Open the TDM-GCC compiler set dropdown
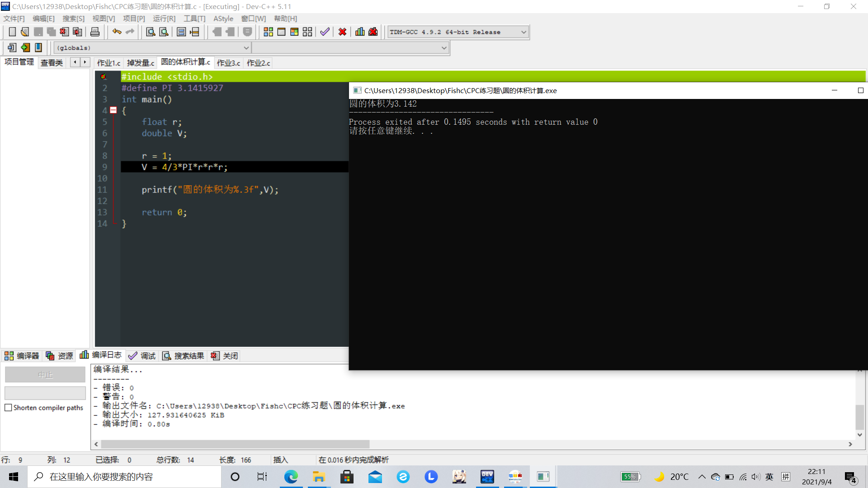 [x=524, y=32]
